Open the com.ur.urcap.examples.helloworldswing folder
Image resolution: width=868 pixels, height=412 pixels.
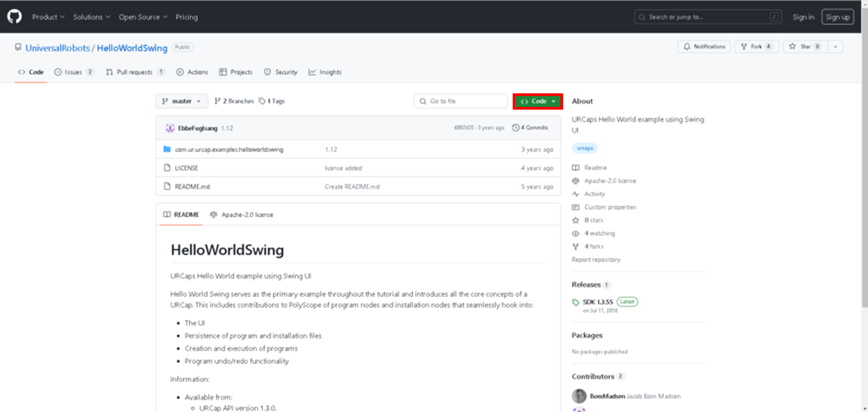point(228,149)
